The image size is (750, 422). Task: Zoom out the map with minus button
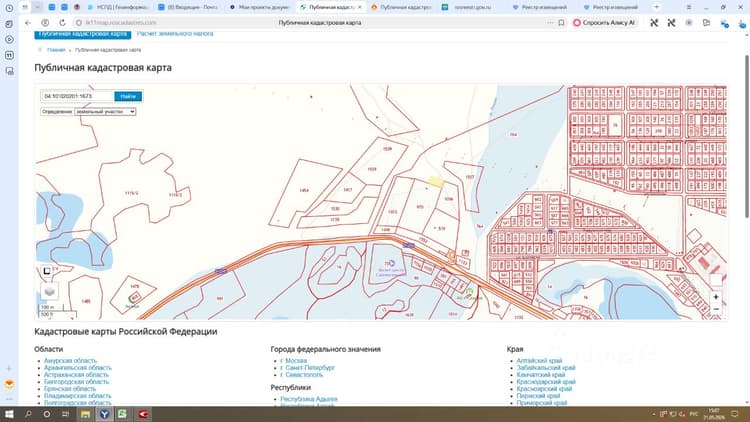[x=716, y=310]
